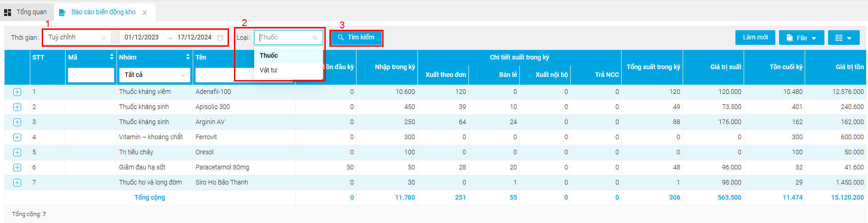
Task: Click the end date 17/12/2024 field
Action: click(x=195, y=37)
